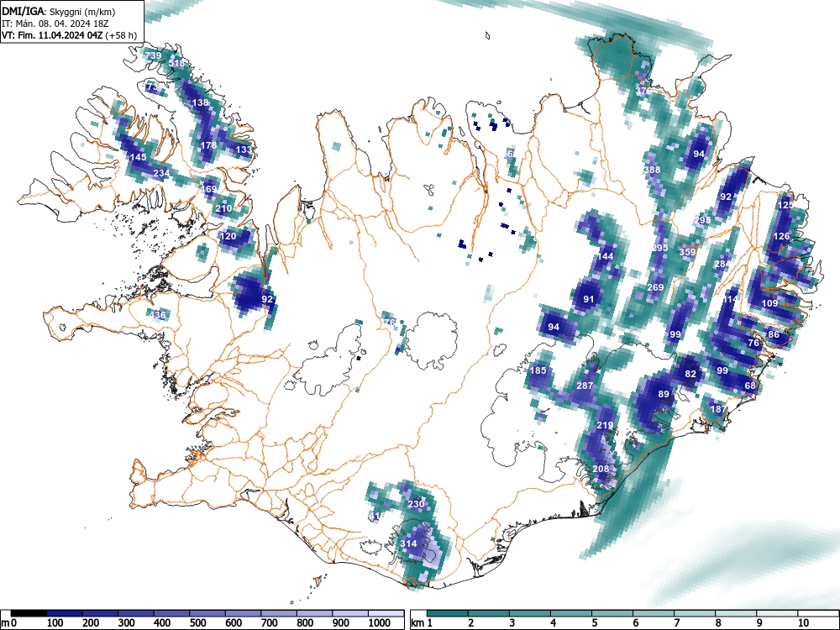Click the 10 label on the km legend
Image resolution: width=840 pixels, height=630 pixels.
click(x=802, y=622)
